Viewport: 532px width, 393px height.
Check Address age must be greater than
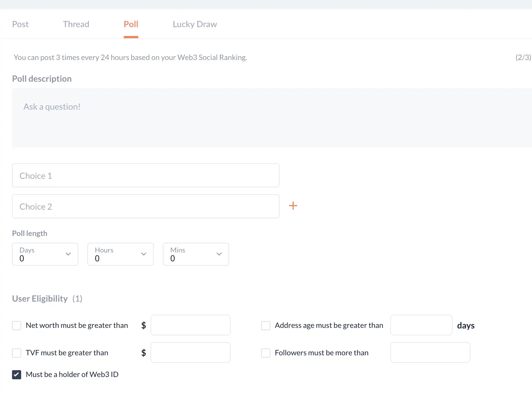266,326
